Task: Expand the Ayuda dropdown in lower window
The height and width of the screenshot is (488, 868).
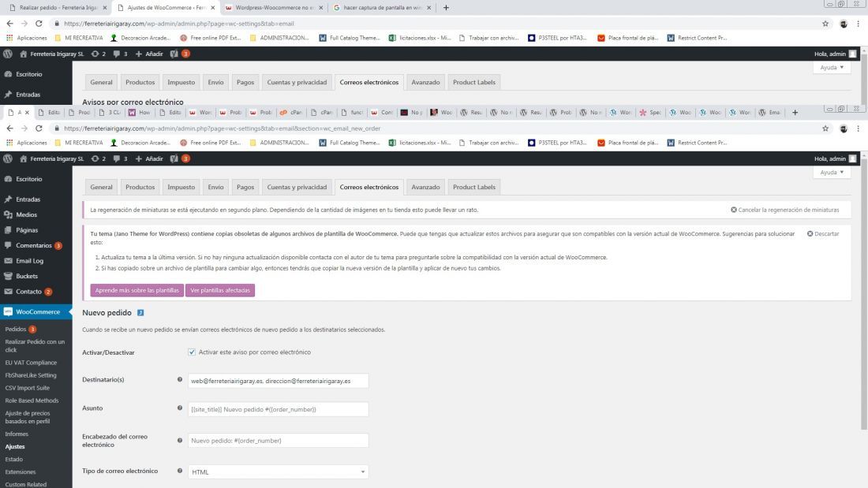Action: click(832, 172)
